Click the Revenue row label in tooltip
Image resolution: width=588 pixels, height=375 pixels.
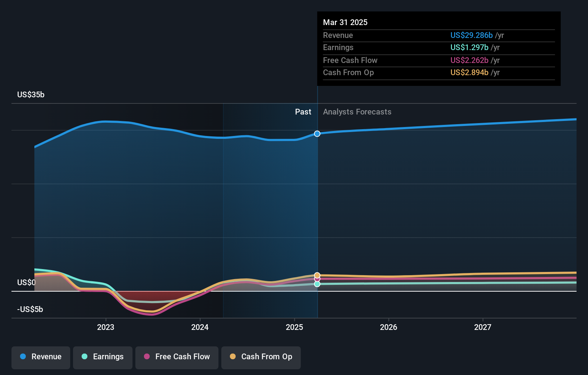click(338, 35)
